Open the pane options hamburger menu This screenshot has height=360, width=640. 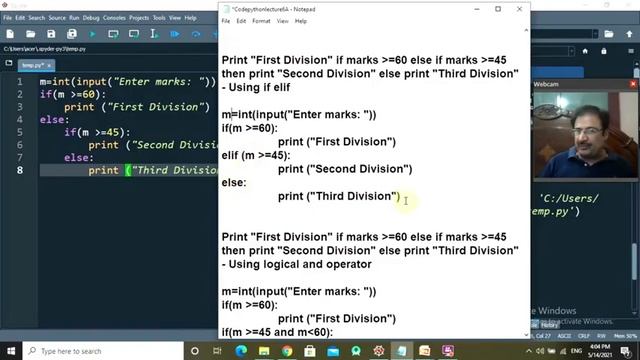[x=631, y=51]
